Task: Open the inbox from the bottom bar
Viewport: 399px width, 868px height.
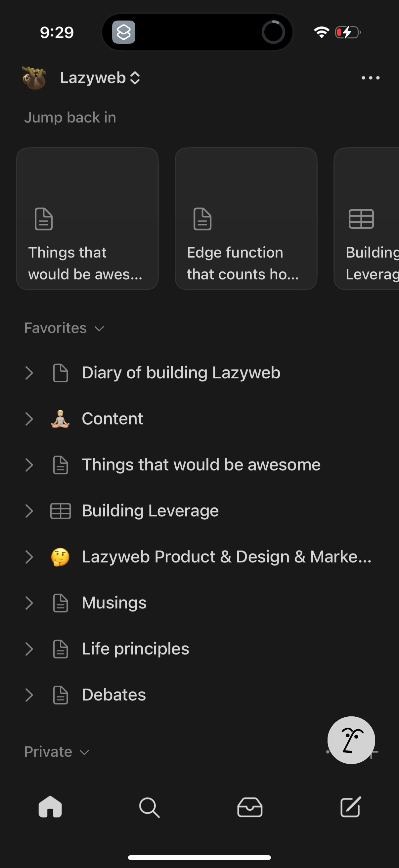Action: tap(249, 807)
